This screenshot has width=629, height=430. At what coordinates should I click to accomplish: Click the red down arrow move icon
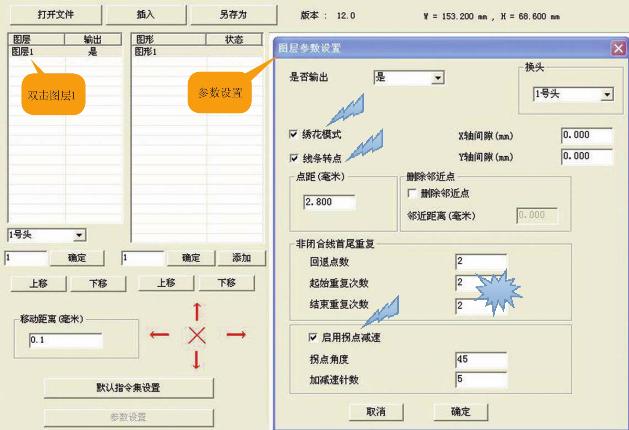point(197,359)
